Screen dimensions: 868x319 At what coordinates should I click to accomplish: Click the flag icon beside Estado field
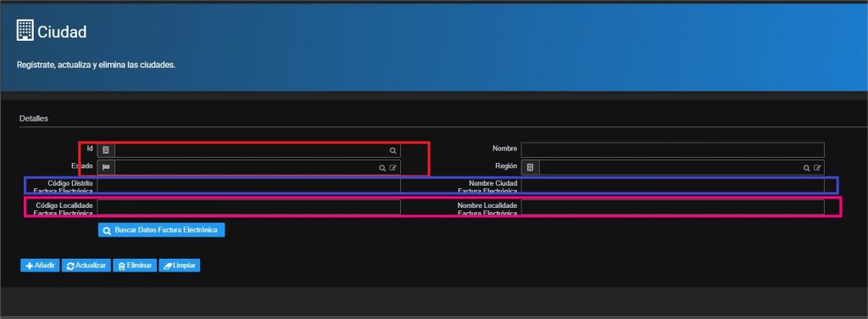[106, 167]
